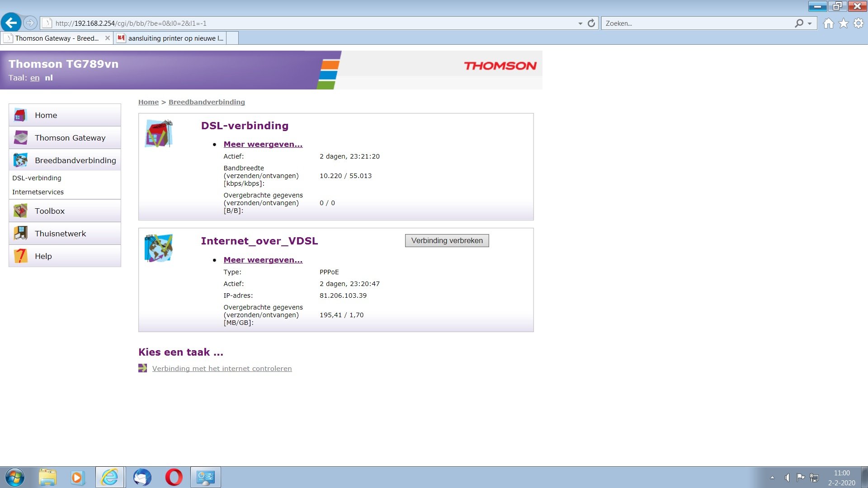Open Internetservices submenu item
This screenshot has height=488, width=868.
click(x=38, y=192)
